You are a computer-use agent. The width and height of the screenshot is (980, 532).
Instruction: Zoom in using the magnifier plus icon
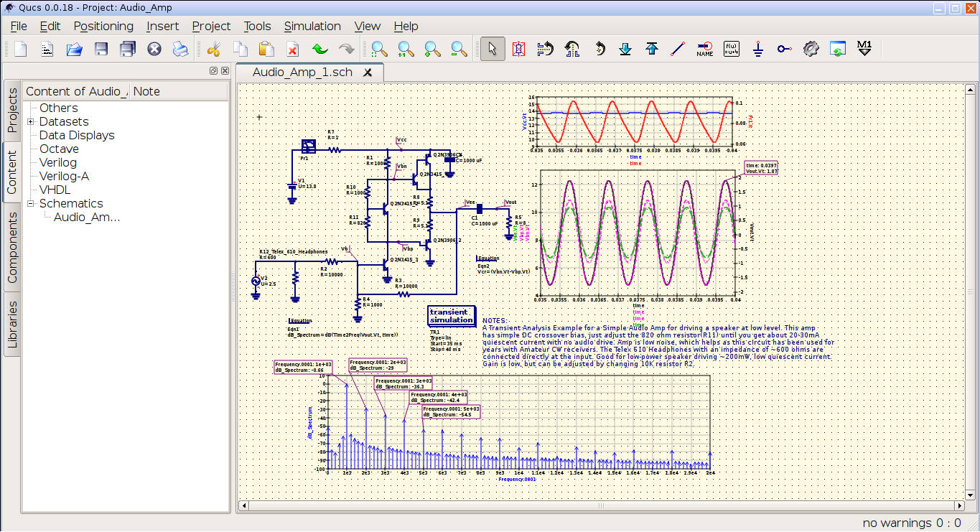[432, 50]
